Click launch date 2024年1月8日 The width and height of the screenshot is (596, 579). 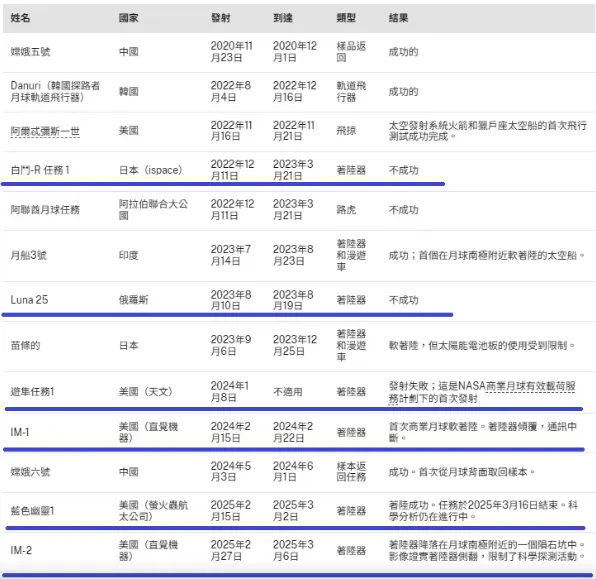tap(230, 392)
